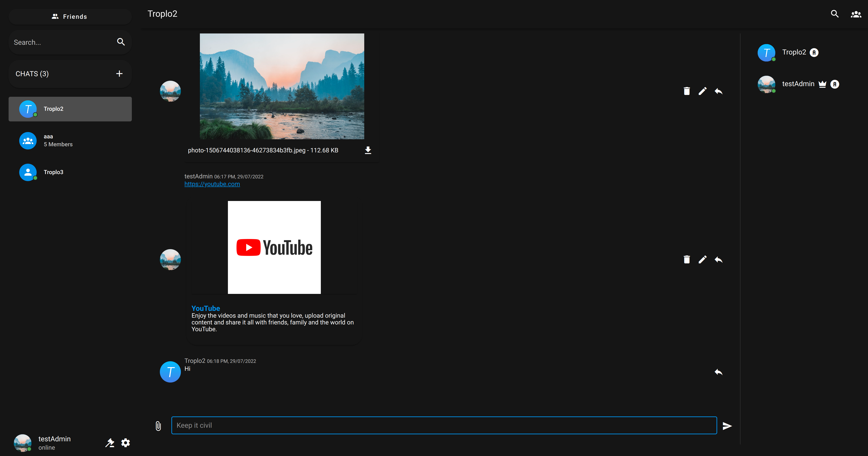
Task: Toggle the members list with the group icon
Action: click(856, 14)
